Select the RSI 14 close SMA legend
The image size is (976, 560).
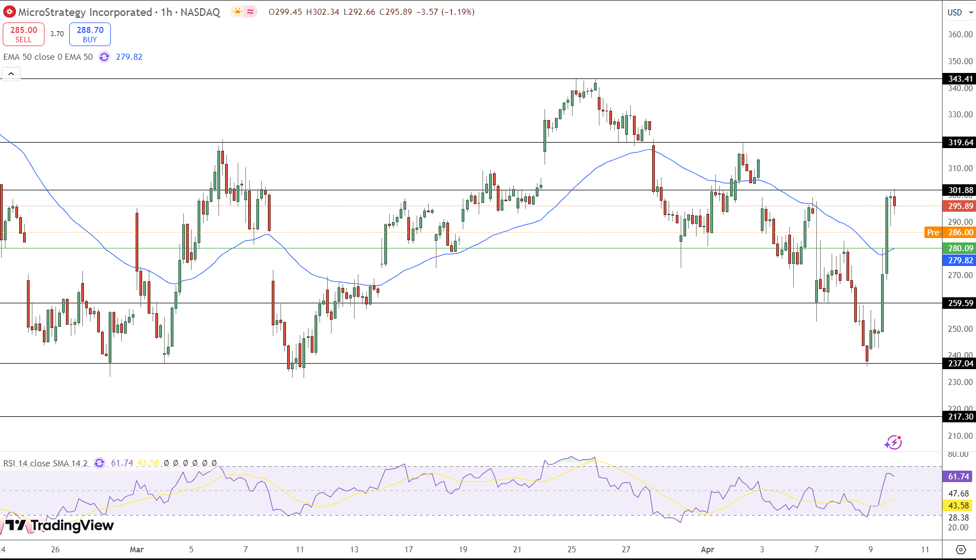46,463
